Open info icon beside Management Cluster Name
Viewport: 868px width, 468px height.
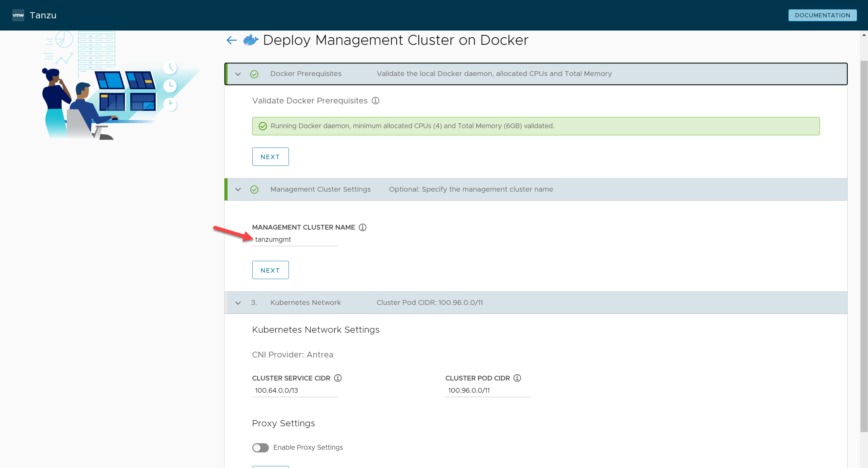(x=362, y=227)
